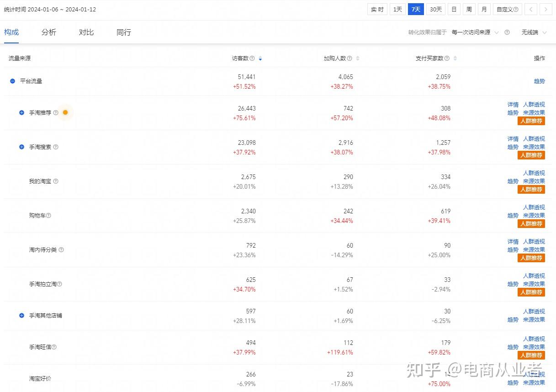556x392 pixels.
Task: Sort table by 支付买家数 column arrow
Action: (455, 58)
